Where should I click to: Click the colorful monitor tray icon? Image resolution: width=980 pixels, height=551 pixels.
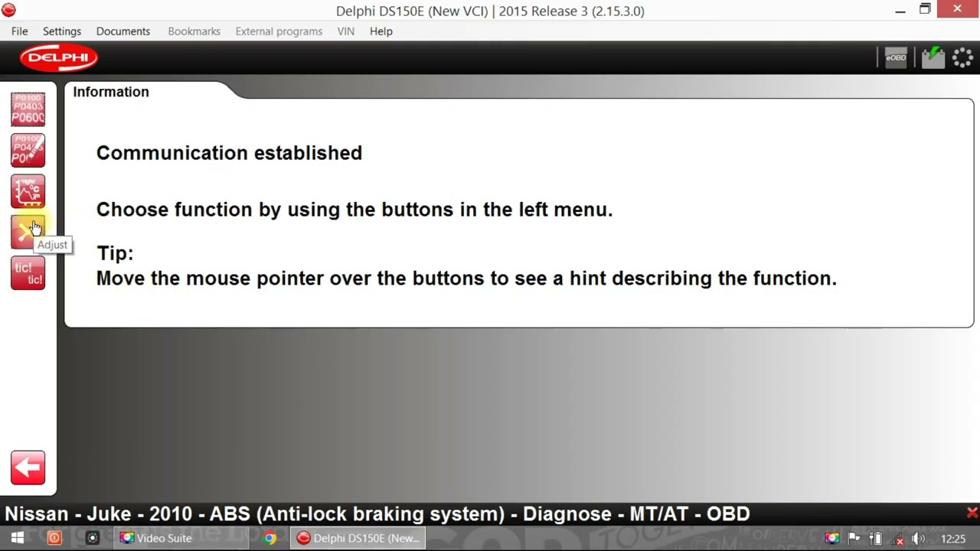pyautogui.click(x=832, y=539)
